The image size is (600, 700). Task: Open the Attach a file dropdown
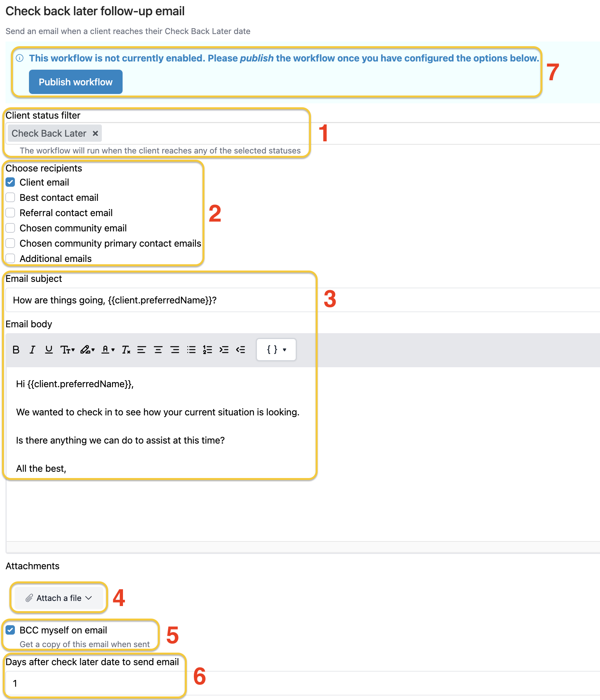(x=59, y=598)
